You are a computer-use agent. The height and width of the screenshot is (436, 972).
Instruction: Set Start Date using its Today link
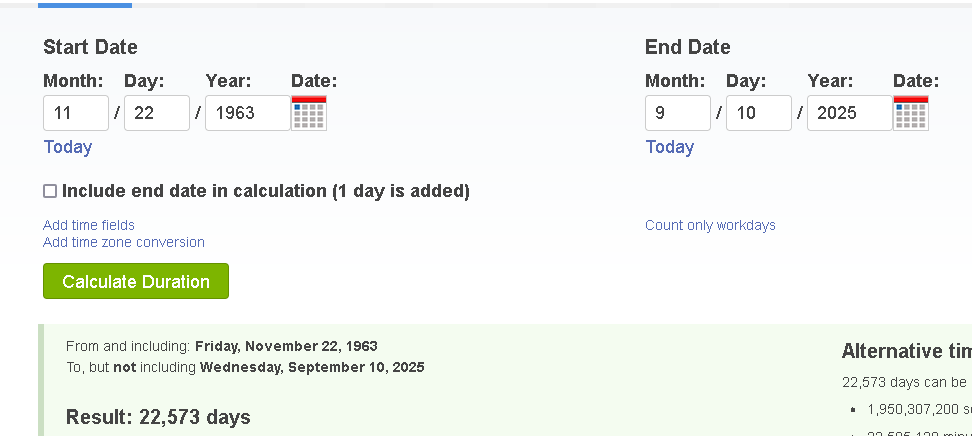click(68, 147)
